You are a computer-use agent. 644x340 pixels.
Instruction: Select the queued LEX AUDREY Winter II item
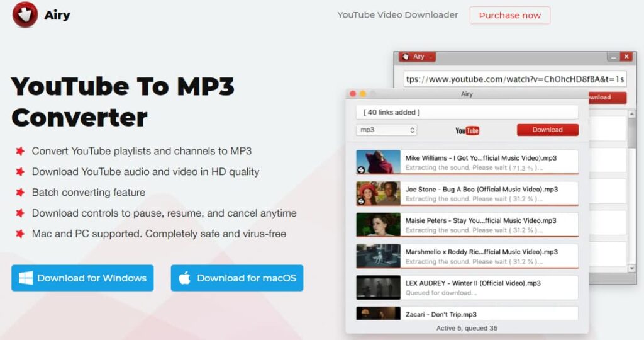[467, 287]
